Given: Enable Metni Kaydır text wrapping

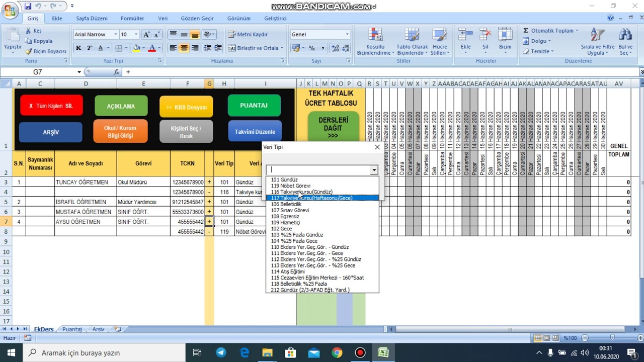Looking at the screenshot, I should (248, 35).
